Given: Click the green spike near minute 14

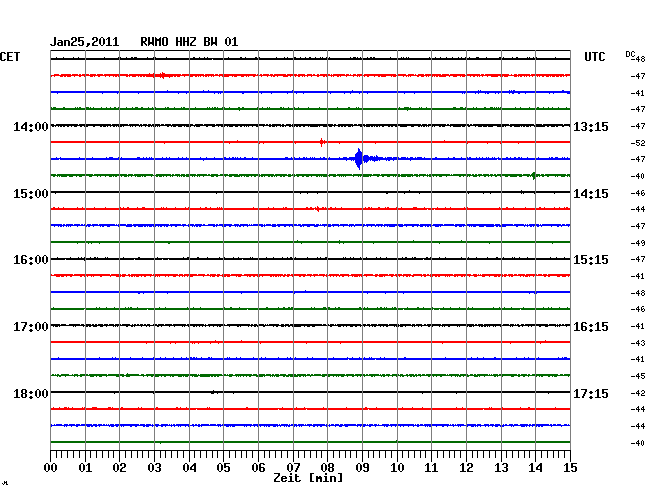Looking at the screenshot, I should pos(534,175).
